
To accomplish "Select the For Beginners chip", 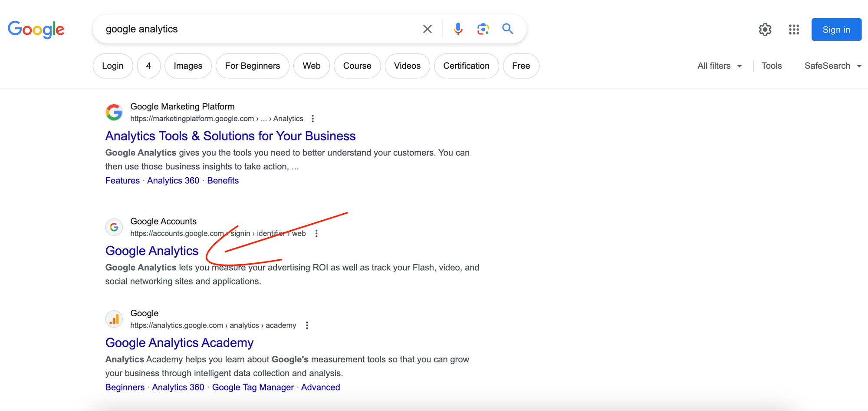I will (253, 66).
